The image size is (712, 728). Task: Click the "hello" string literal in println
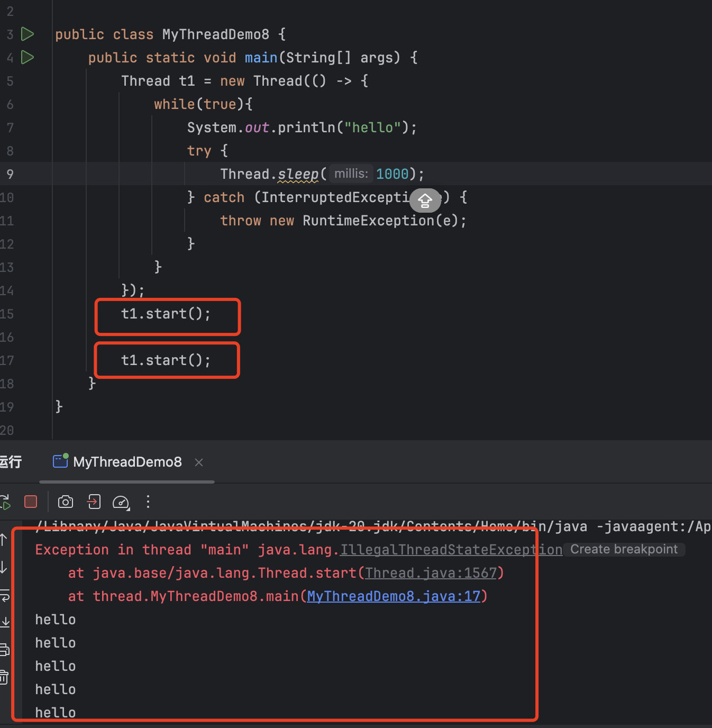pyautogui.click(x=373, y=128)
